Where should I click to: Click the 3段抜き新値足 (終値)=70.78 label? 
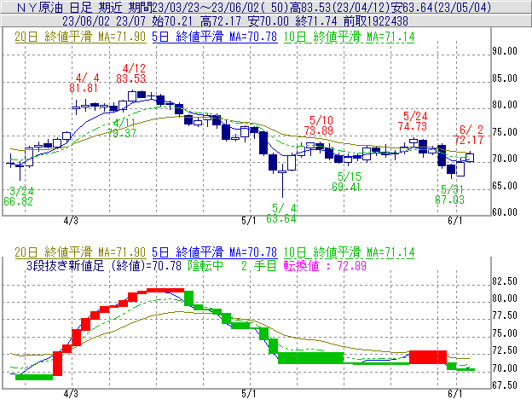click(x=104, y=265)
